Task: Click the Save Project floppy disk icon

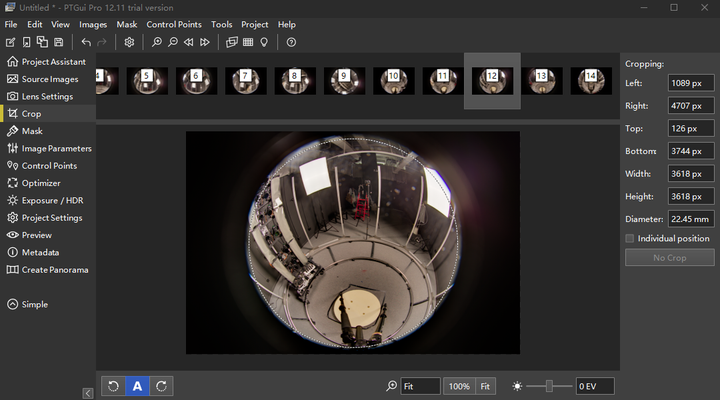Action: point(59,42)
